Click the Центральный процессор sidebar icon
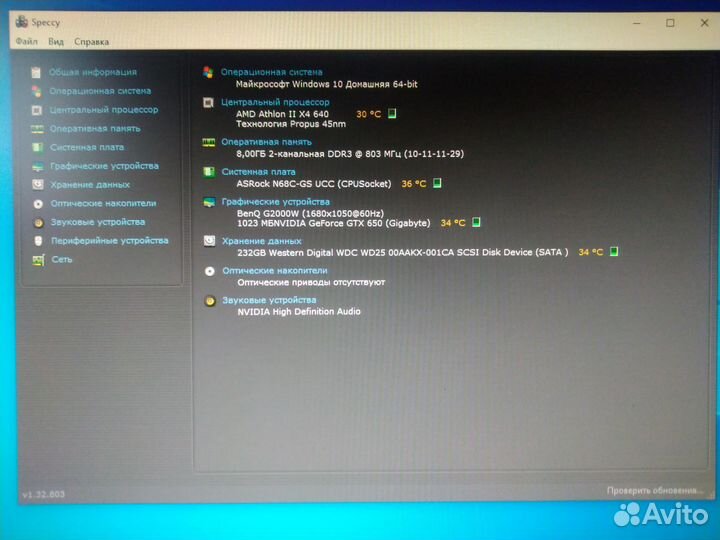The image size is (720, 540). tap(37, 110)
